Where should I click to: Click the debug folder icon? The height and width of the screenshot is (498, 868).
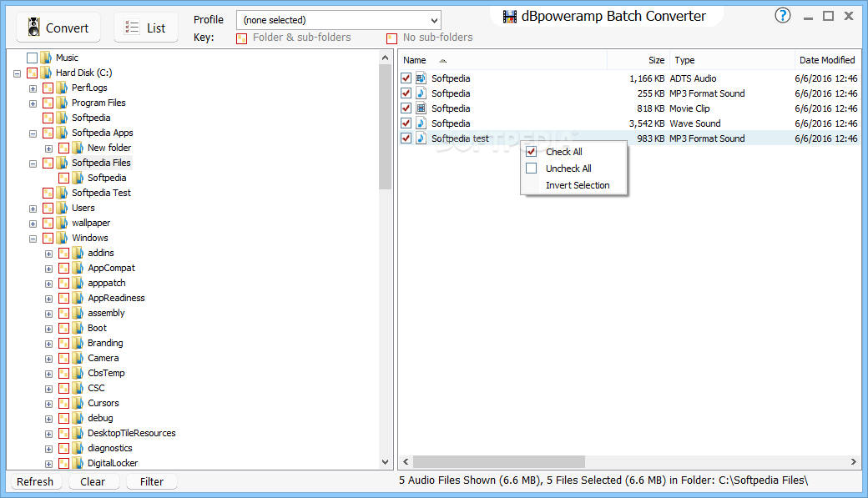coord(78,418)
